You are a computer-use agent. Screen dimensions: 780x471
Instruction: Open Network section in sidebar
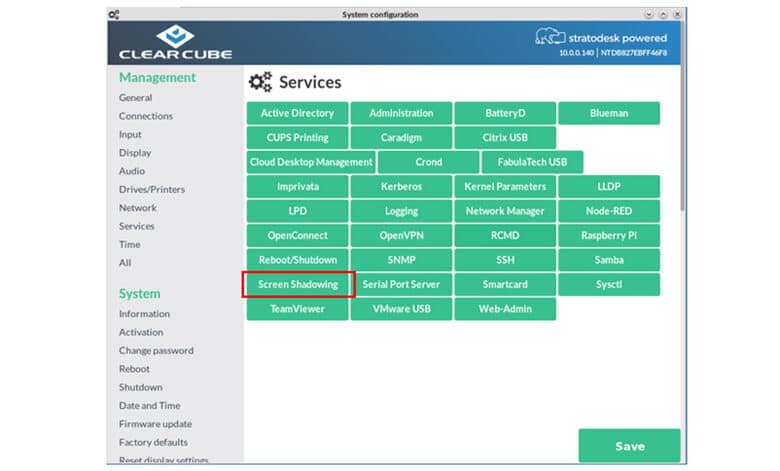(x=138, y=207)
